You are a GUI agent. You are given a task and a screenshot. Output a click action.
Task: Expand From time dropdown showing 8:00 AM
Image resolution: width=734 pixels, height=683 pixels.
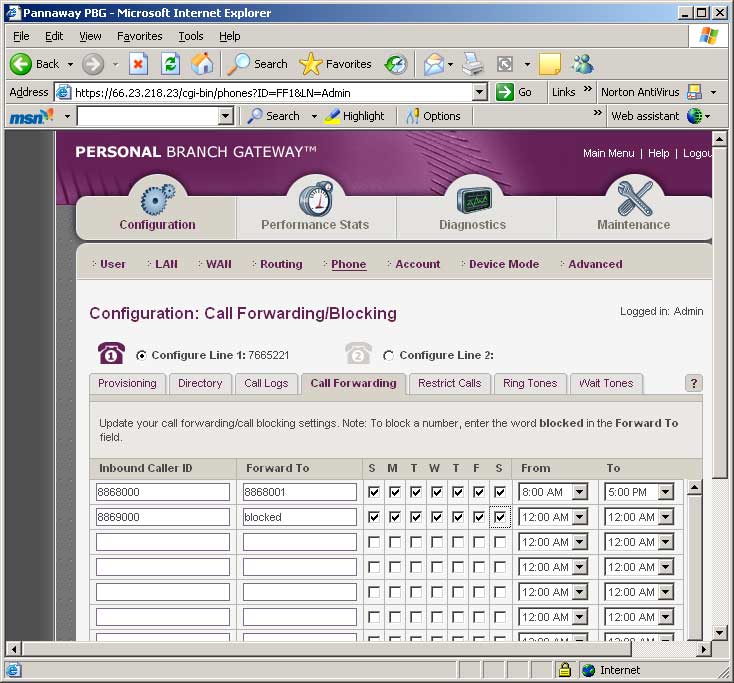click(x=579, y=492)
